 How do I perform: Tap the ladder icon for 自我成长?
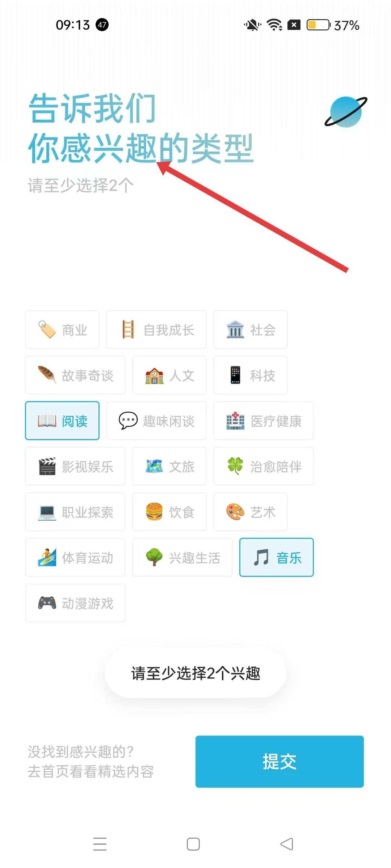[x=128, y=329]
